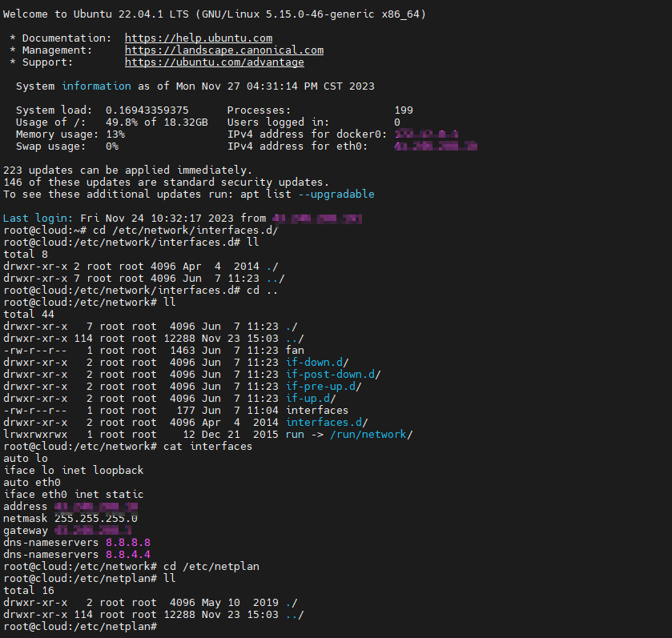Open the help.ubuntu.com documentation link
This screenshot has height=638, width=672.
click(199, 38)
